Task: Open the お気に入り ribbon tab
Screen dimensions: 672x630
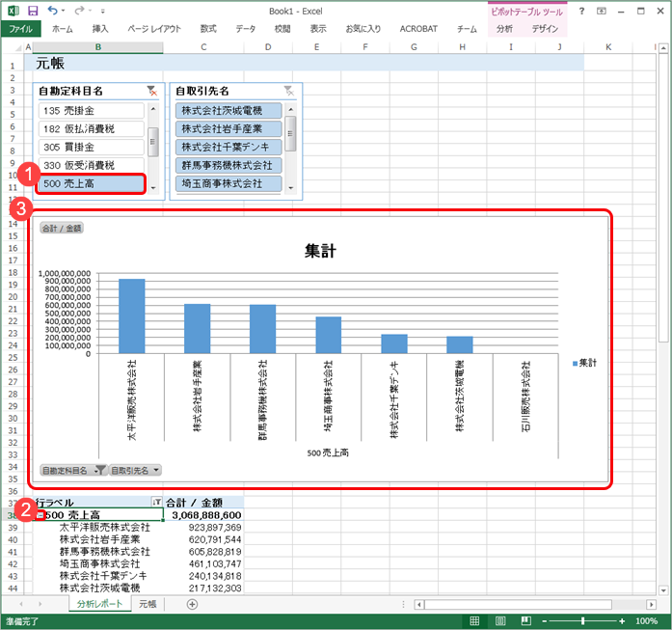Action: tap(363, 29)
